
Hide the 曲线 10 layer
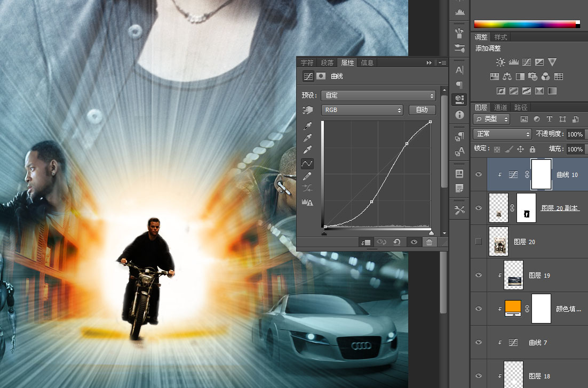point(479,174)
